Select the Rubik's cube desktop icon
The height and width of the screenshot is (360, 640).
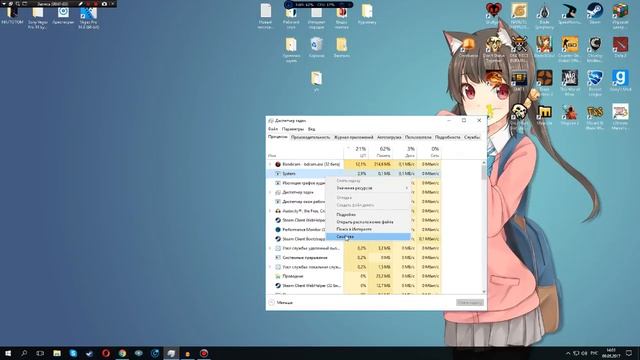pyautogui.click(x=620, y=16)
